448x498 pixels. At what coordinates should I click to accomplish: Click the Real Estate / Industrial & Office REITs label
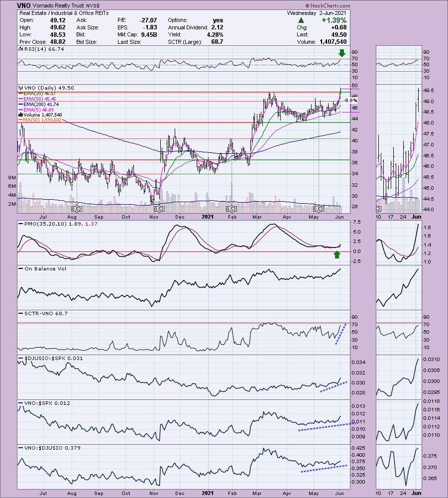pos(64,13)
